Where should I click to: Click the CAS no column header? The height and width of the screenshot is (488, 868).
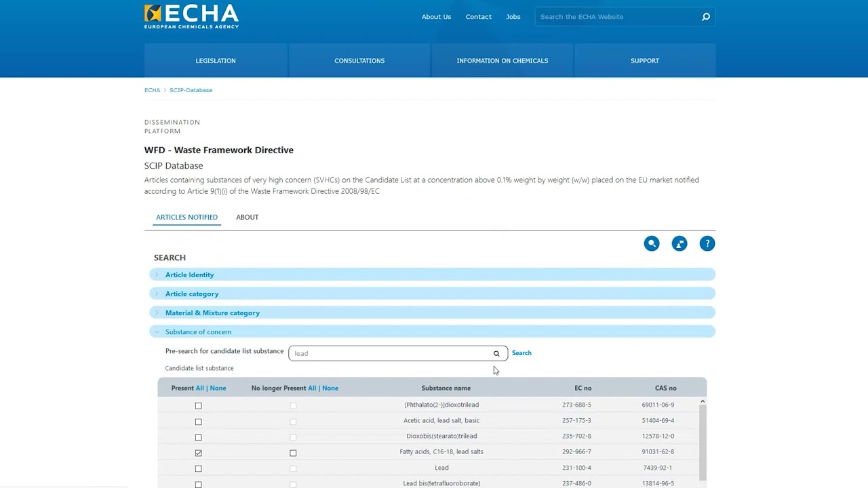[x=666, y=388]
